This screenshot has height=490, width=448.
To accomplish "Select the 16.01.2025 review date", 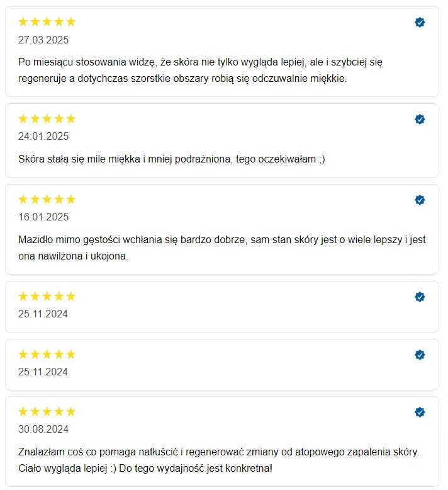I will [43, 217].
